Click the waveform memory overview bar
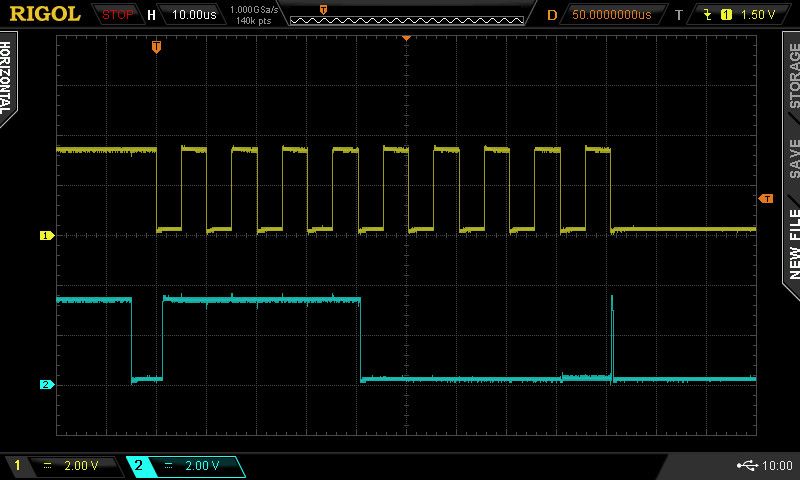Screen dimensions: 800x480 407,20
